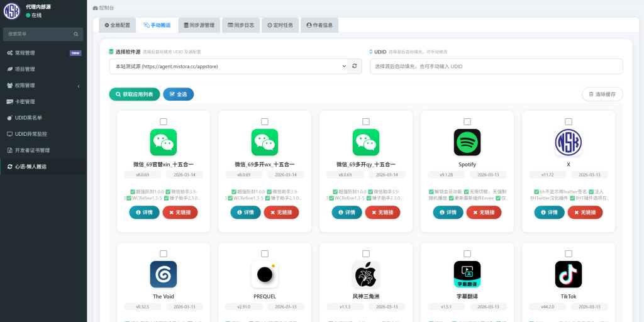Click the 字幕翻译 app icon
Screen dimensions: 644x322
(467, 274)
